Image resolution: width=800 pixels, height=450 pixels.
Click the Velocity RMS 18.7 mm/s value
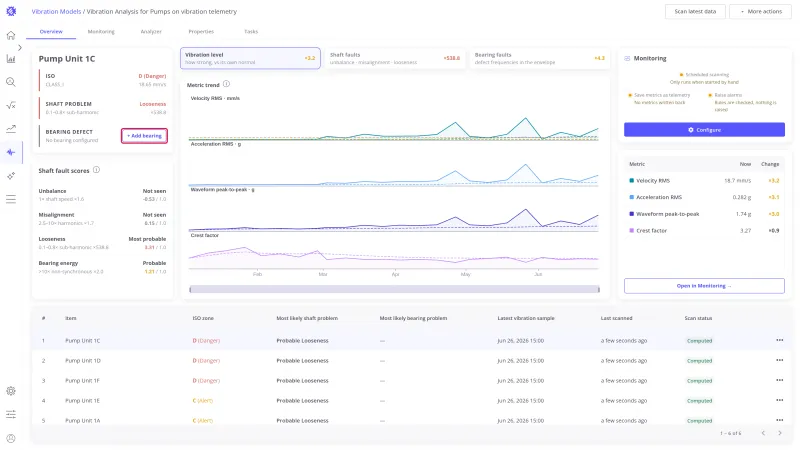click(737, 181)
